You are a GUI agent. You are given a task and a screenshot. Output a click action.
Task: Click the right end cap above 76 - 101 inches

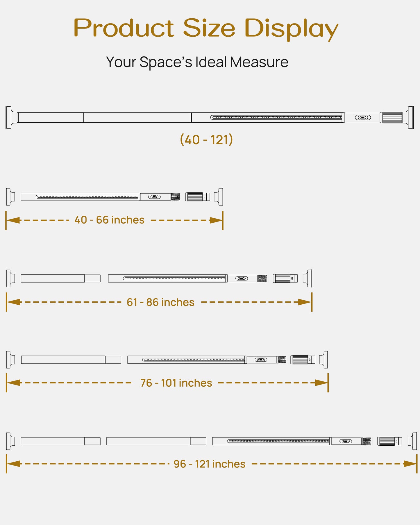click(x=324, y=360)
